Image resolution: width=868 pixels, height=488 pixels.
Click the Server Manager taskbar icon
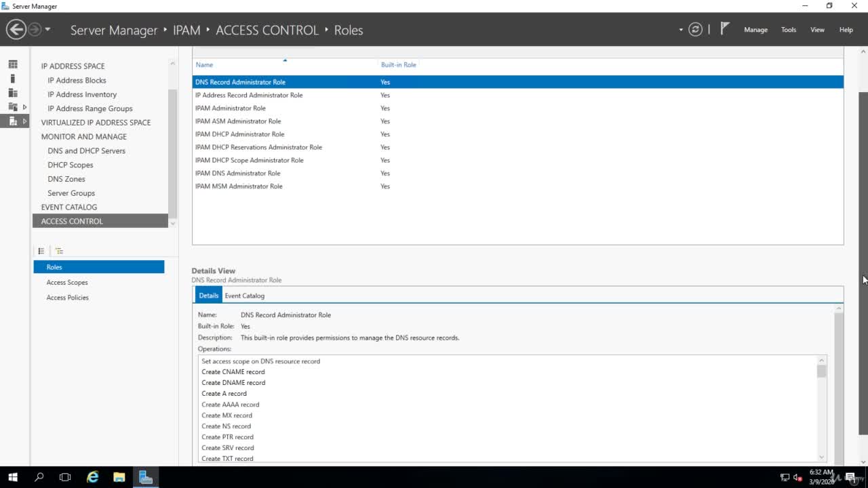(146, 477)
